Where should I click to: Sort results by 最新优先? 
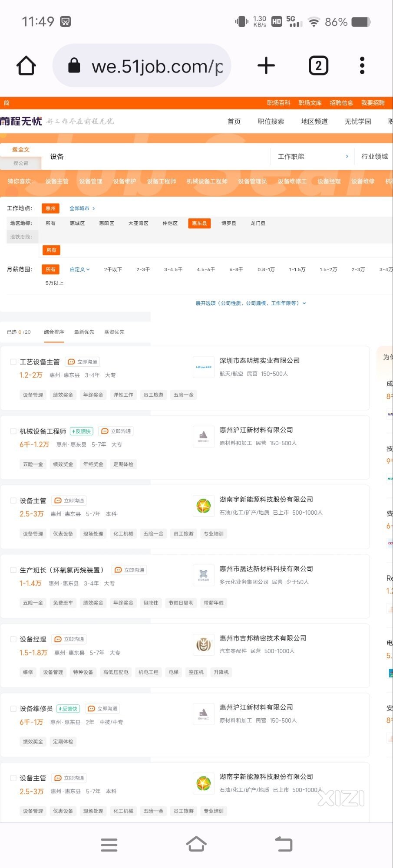pos(84,332)
